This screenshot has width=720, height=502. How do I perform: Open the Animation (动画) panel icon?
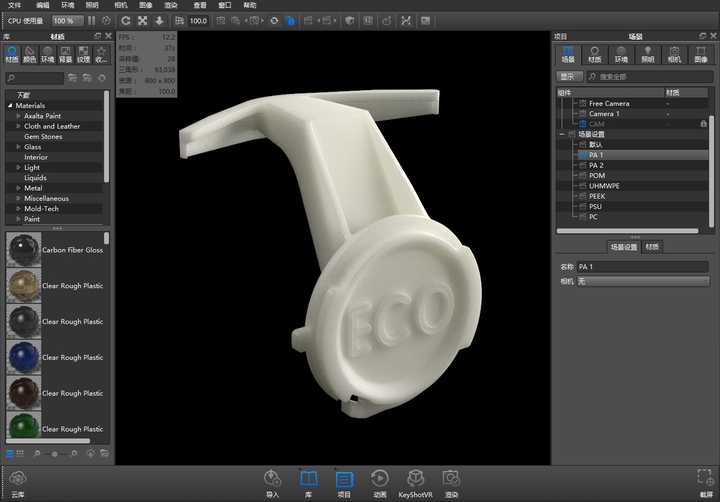click(379, 481)
